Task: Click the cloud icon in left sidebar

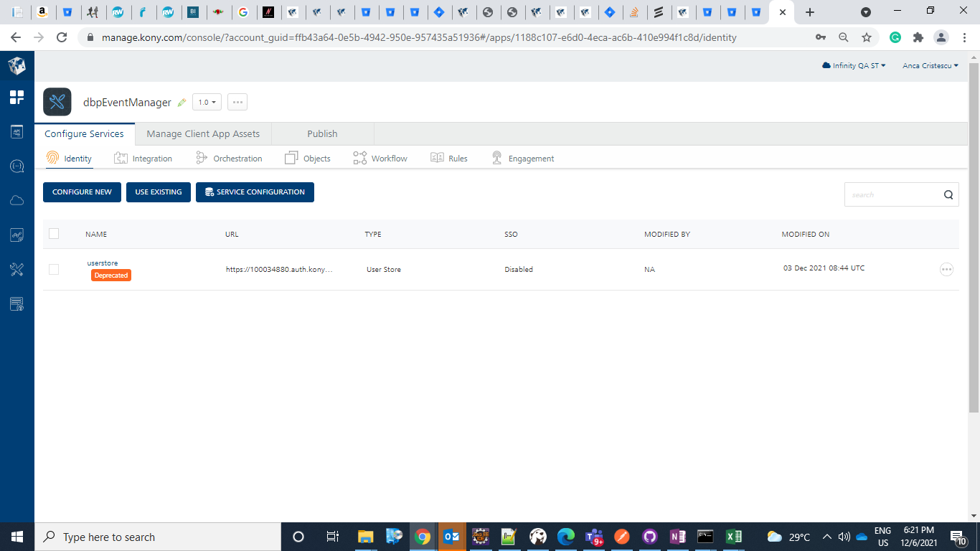Action: 17,200
